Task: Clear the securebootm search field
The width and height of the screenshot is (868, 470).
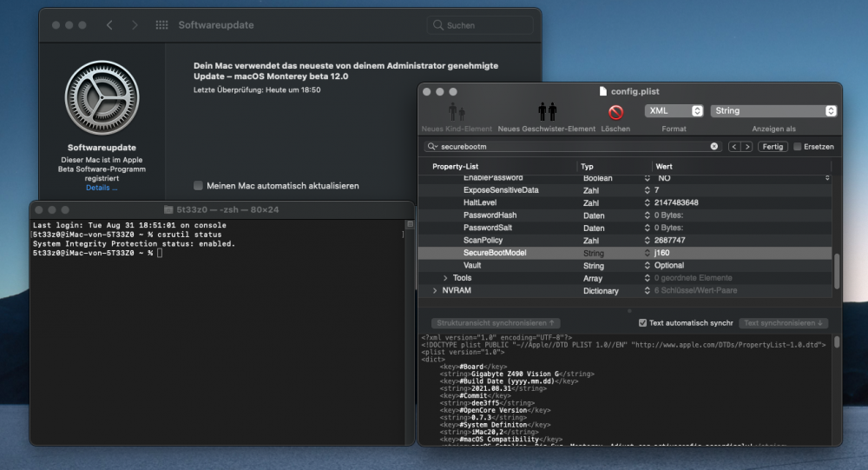Action: (x=714, y=146)
